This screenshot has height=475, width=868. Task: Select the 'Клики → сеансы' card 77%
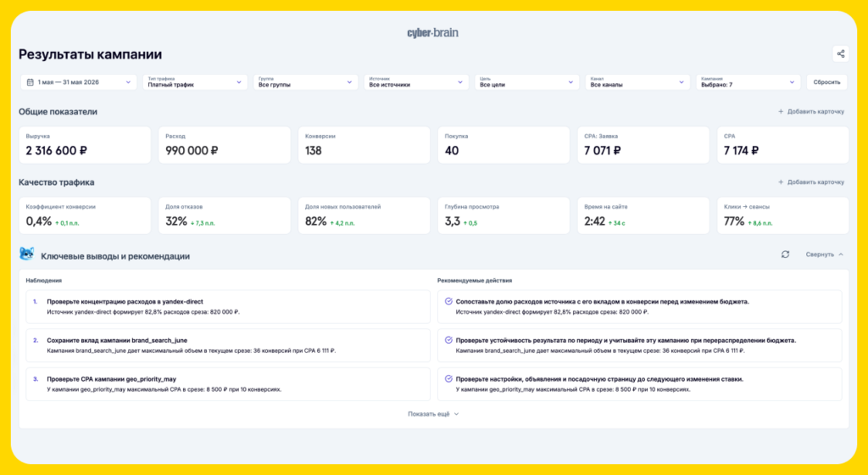pyautogui.click(x=782, y=215)
